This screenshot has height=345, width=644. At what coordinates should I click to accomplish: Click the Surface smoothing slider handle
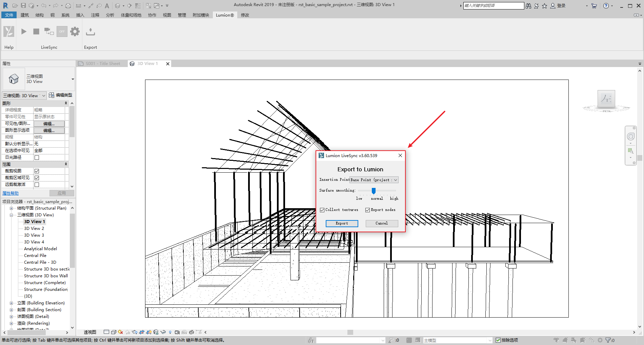click(x=374, y=191)
